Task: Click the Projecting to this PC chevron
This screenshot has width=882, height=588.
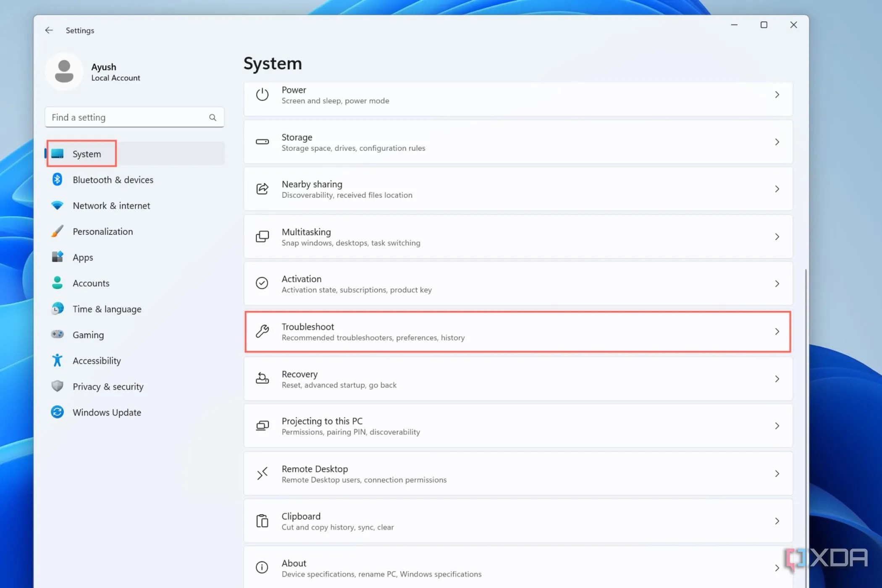Action: click(777, 426)
